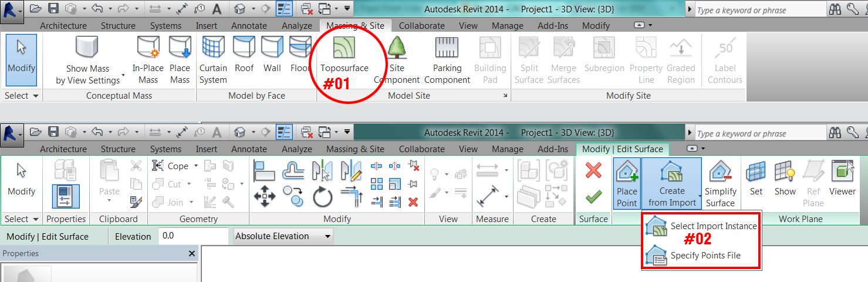Click the Split Element icon
Viewport: 868px width, 282px height.
pyautogui.click(x=377, y=166)
